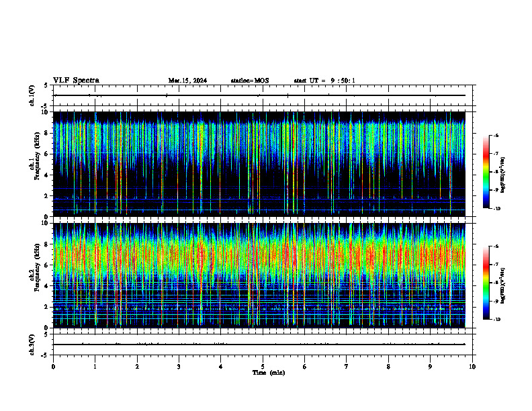Click time axis tick label "5"
532x411 pixels.
(x=263, y=367)
